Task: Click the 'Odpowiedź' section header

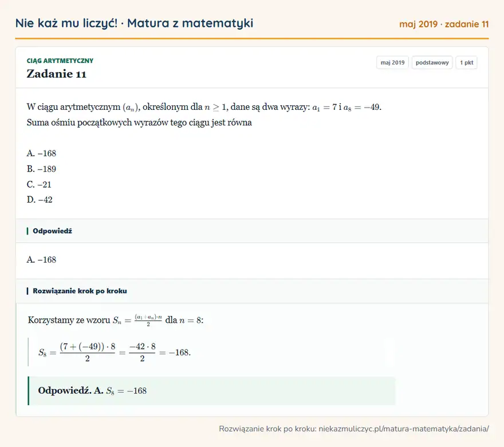Action: 252,231
